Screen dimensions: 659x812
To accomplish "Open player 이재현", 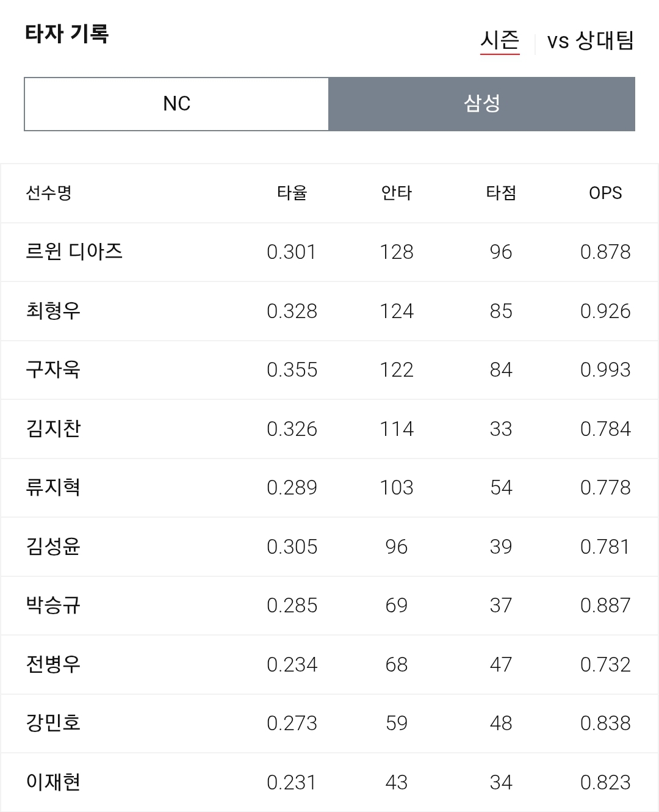I will pyautogui.click(x=53, y=782).
